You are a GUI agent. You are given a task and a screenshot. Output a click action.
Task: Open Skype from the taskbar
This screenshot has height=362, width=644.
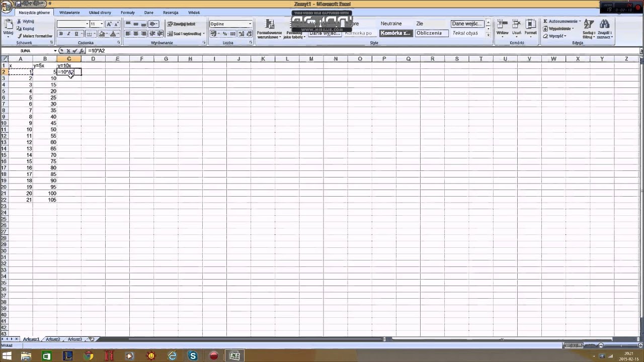coord(193,356)
